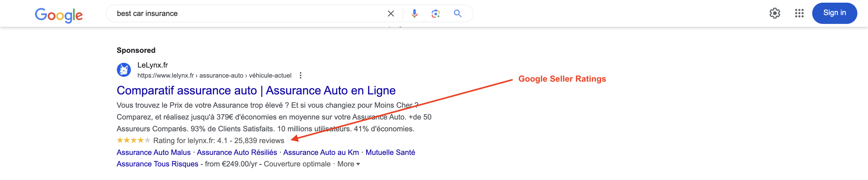Click the blue magnifier search icon
Image resolution: width=868 pixels, height=180 pixels.
457,14
